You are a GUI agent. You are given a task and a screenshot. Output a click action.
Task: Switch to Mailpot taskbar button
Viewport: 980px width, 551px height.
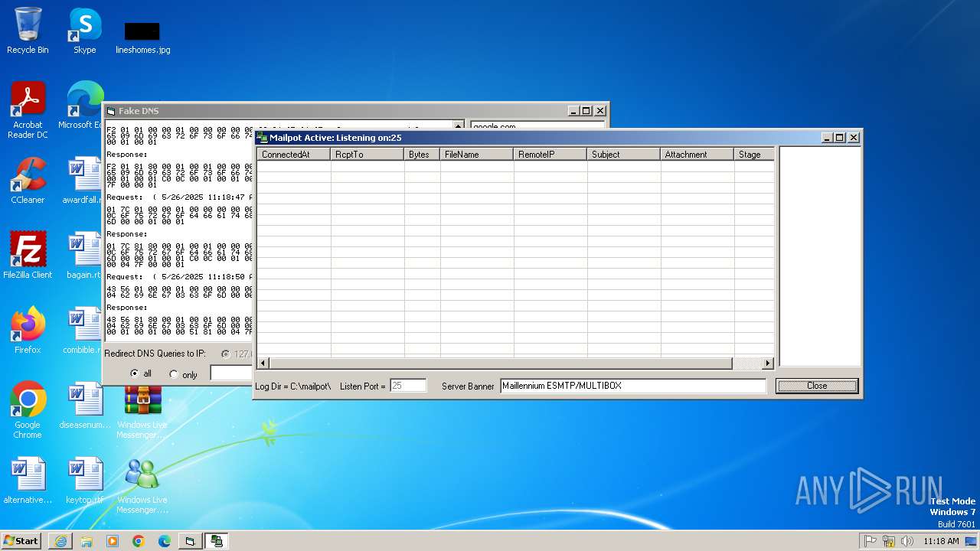[x=217, y=541]
